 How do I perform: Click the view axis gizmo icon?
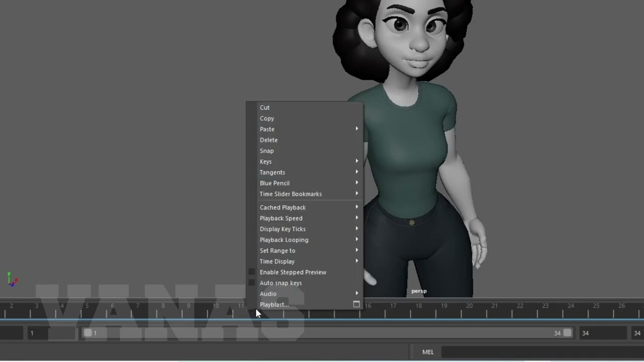point(12,280)
